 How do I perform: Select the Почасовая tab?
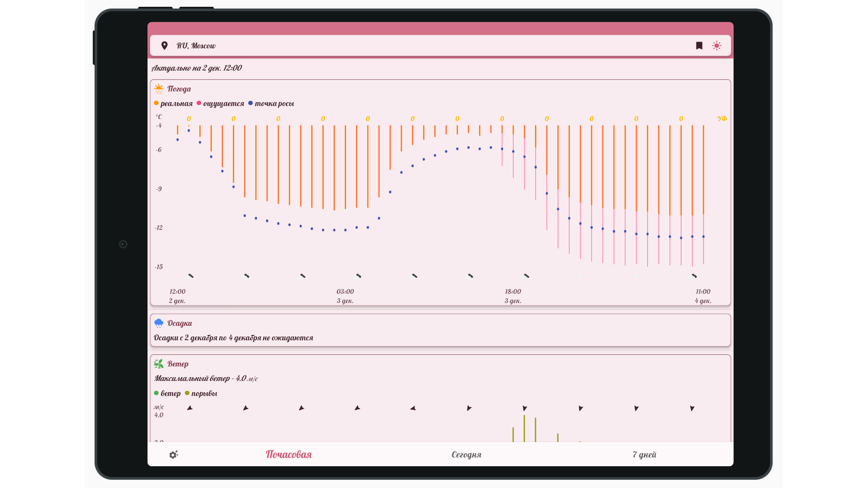(288, 455)
